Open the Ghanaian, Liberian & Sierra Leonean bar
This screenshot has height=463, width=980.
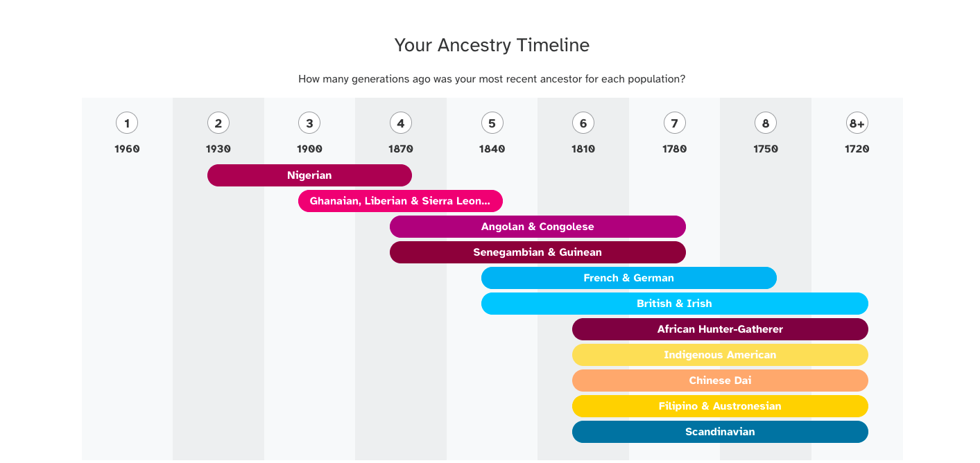[400, 201]
